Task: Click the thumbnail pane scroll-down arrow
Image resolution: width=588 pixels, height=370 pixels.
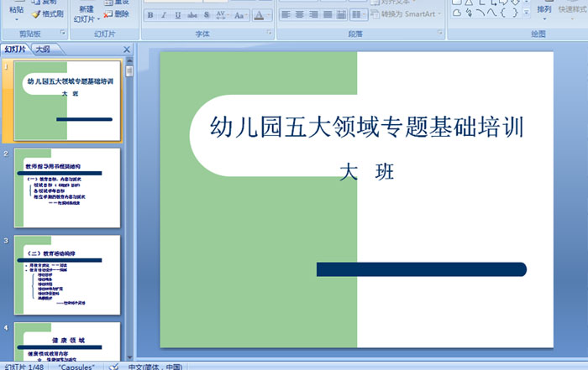Action: (129, 357)
